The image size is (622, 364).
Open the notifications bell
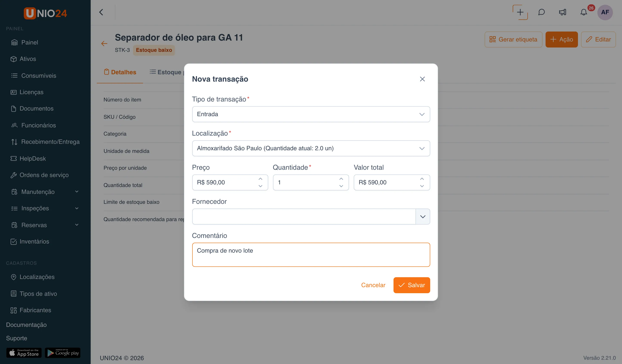[x=584, y=12]
